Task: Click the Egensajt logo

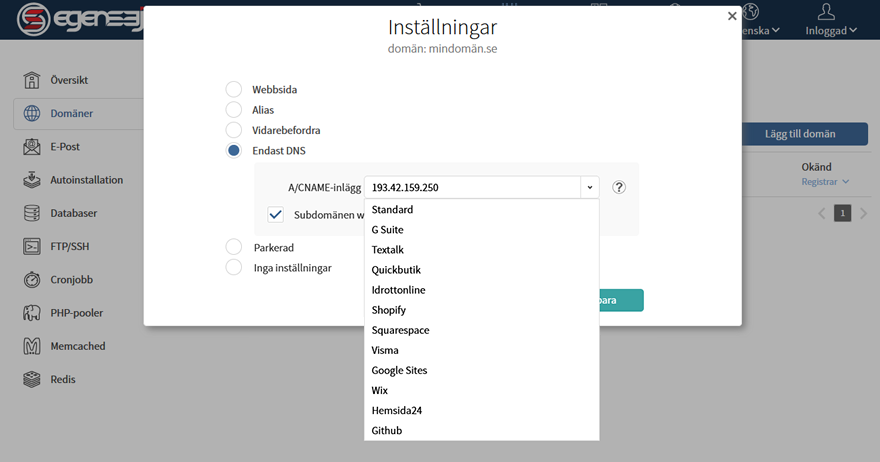Action: [80, 19]
